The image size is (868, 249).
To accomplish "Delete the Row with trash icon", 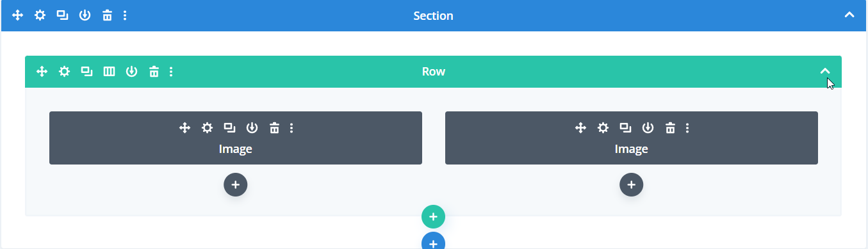I will 154,72.
